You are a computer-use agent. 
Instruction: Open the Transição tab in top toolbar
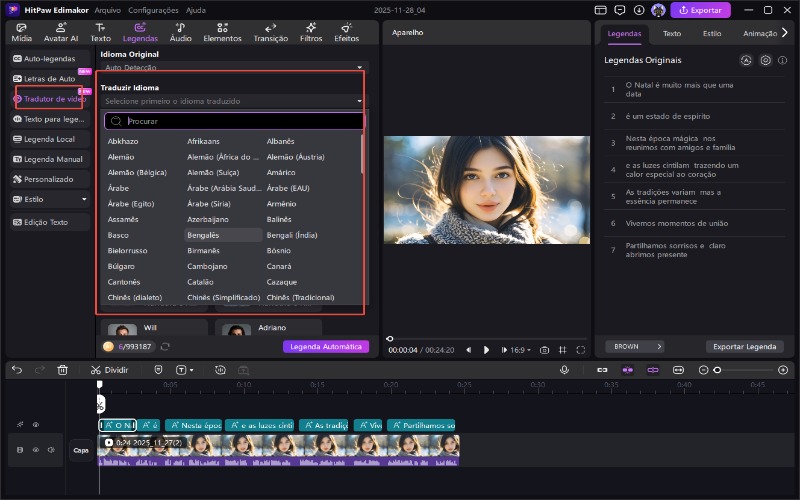(x=271, y=33)
